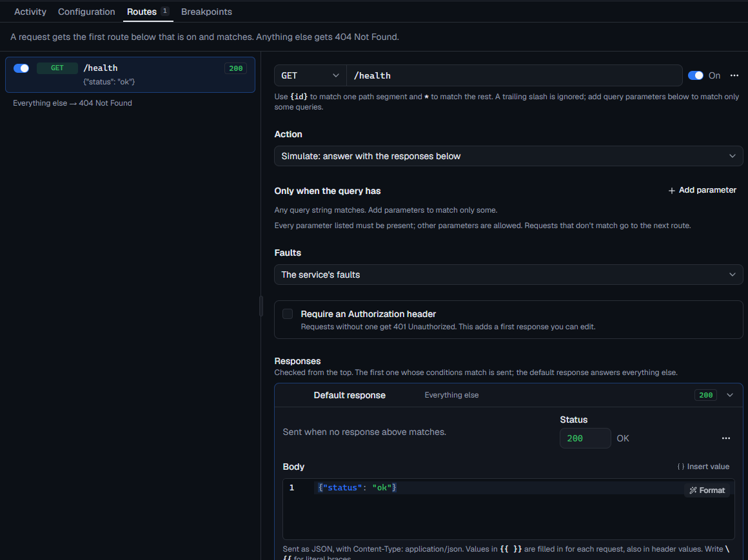Click Insert value above the body editor

pos(703,466)
